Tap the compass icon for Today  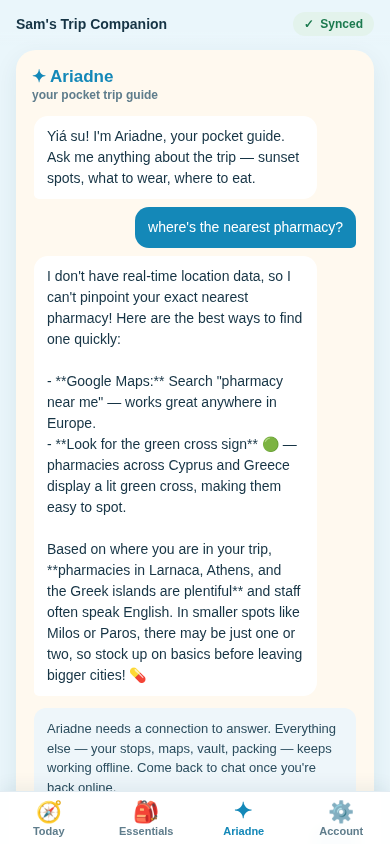point(48,812)
